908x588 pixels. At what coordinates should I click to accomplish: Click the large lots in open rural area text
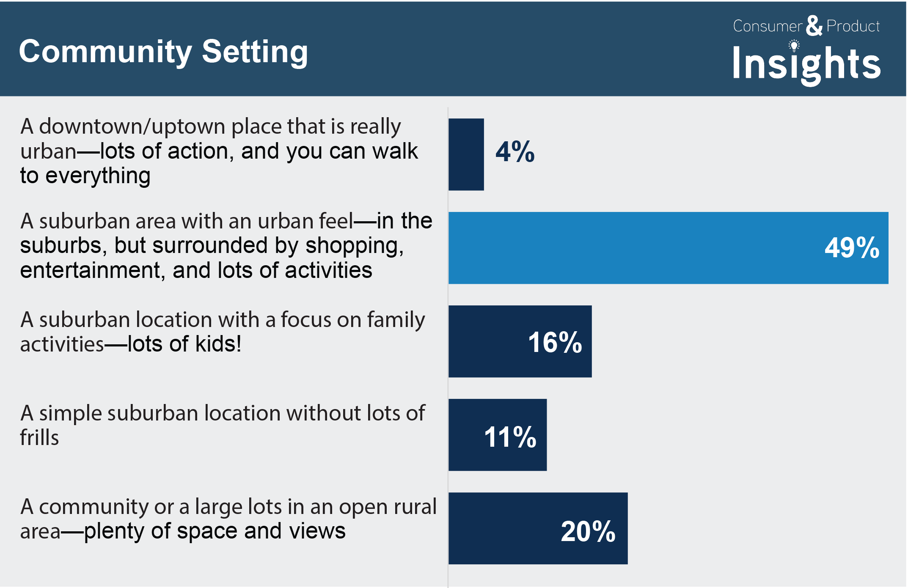[x=228, y=519]
